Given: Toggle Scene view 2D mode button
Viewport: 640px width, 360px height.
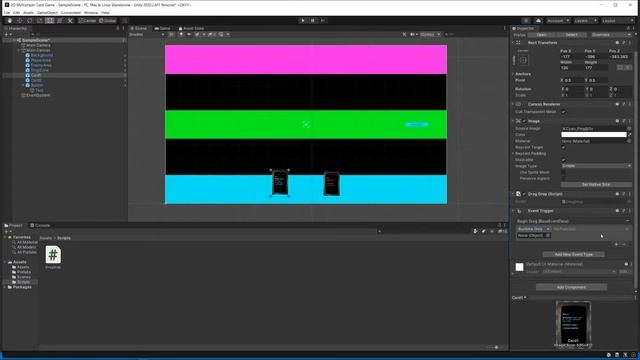Looking at the screenshot, I should (x=171, y=34).
